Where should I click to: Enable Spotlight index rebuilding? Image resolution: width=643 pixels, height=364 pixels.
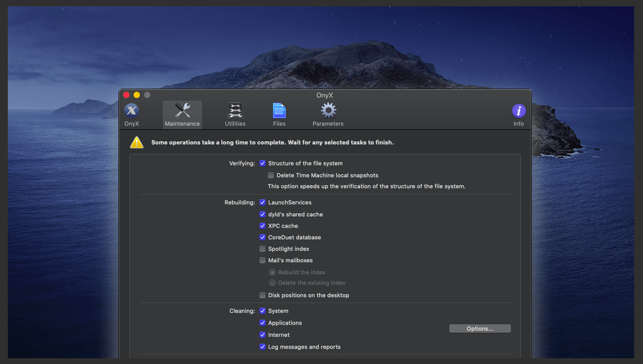[263, 249]
